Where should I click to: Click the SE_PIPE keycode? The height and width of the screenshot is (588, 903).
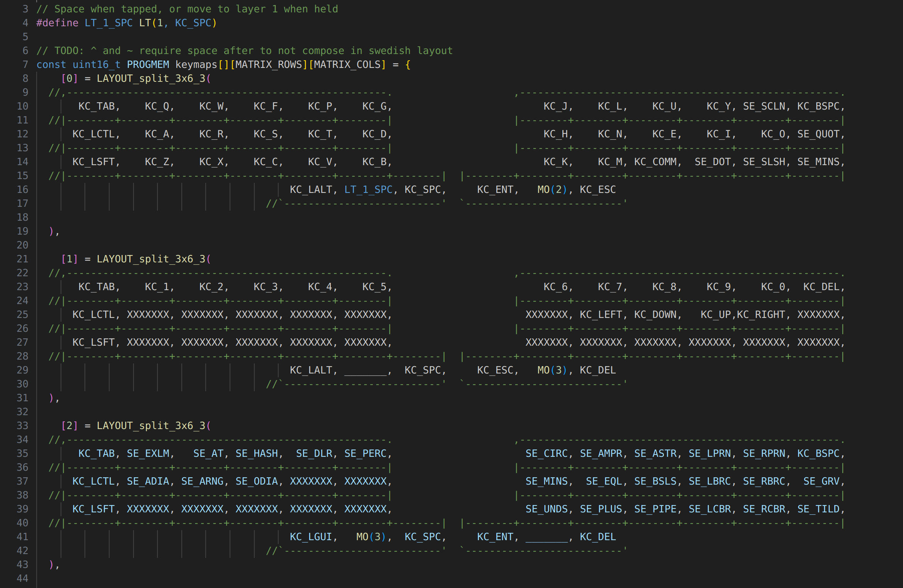(x=655, y=509)
